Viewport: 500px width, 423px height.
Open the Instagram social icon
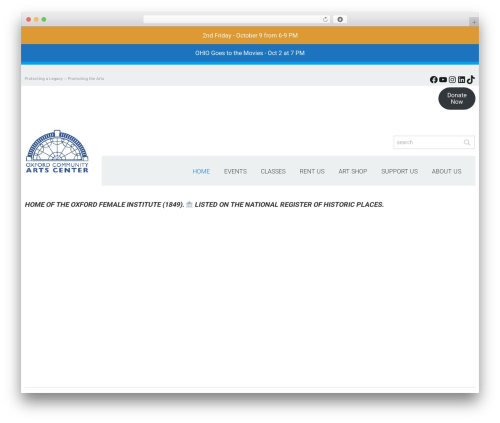point(452,79)
